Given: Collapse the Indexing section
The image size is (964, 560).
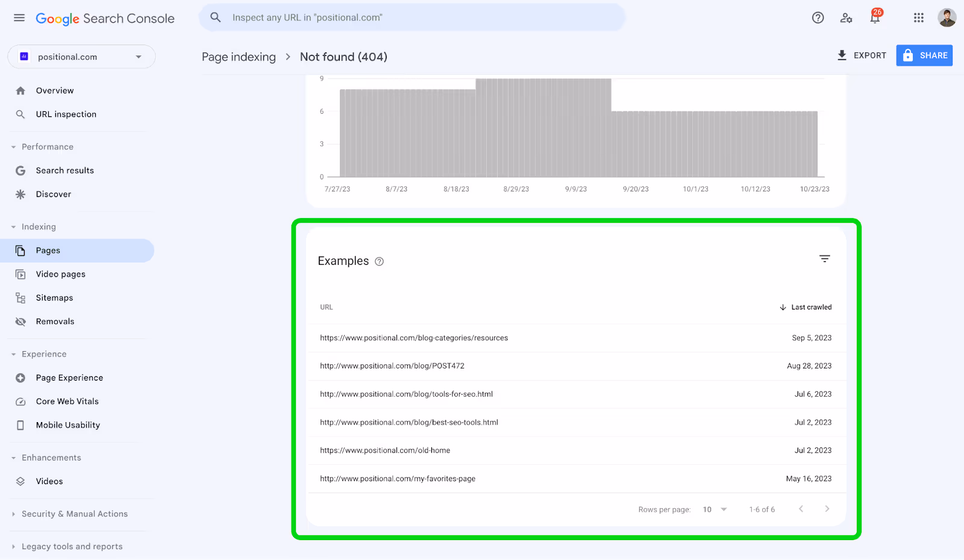Looking at the screenshot, I should click(x=13, y=227).
